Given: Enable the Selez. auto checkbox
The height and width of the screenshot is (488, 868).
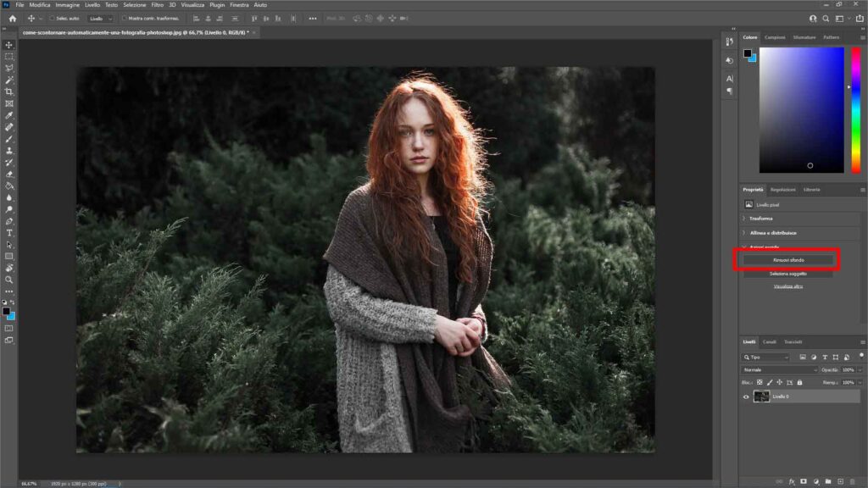Looking at the screenshot, I should coord(53,17).
